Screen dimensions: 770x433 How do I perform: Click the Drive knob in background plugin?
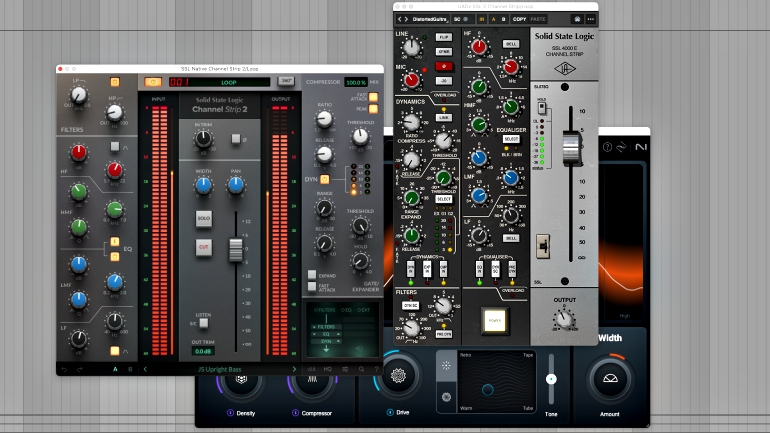[398, 376]
